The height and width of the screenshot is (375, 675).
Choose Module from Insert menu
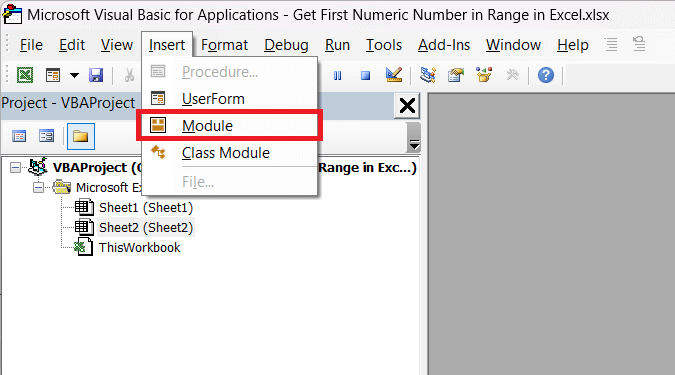pyautogui.click(x=230, y=125)
